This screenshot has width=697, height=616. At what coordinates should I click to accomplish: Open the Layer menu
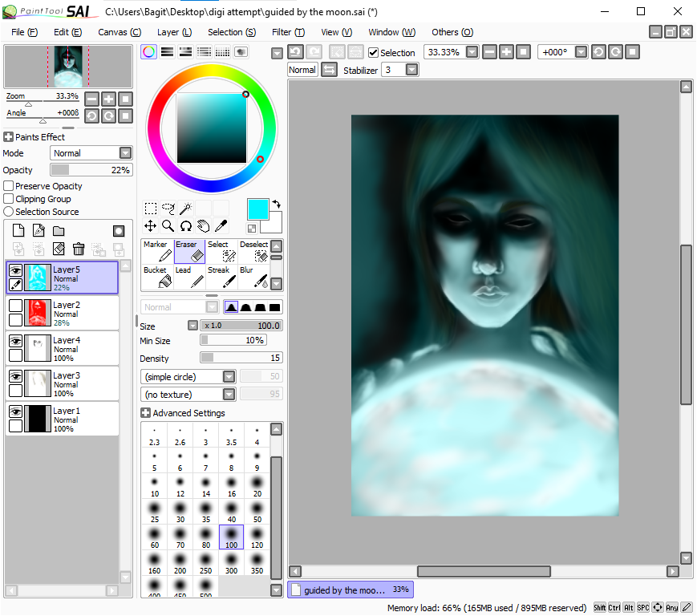click(x=174, y=32)
